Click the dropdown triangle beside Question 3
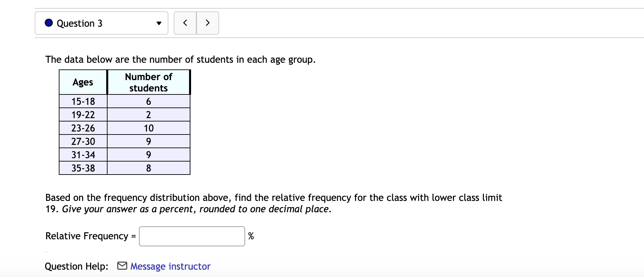This screenshot has width=644, height=277. 158,23
